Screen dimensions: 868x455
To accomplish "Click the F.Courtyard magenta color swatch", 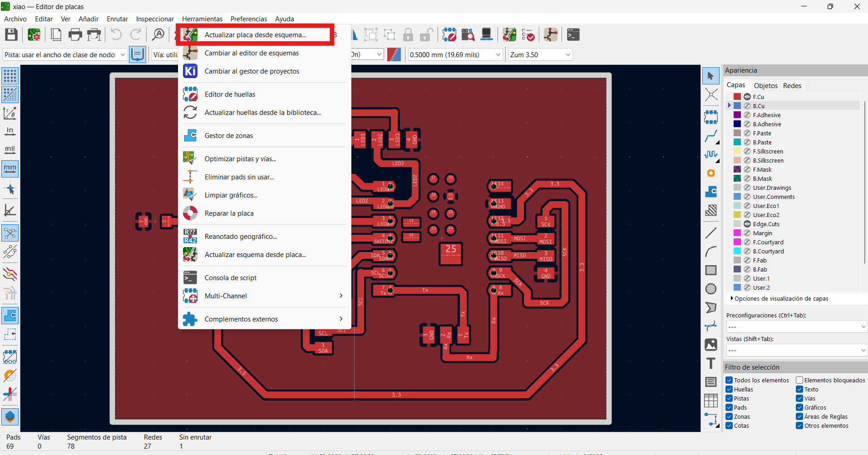I will click(x=737, y=242).
